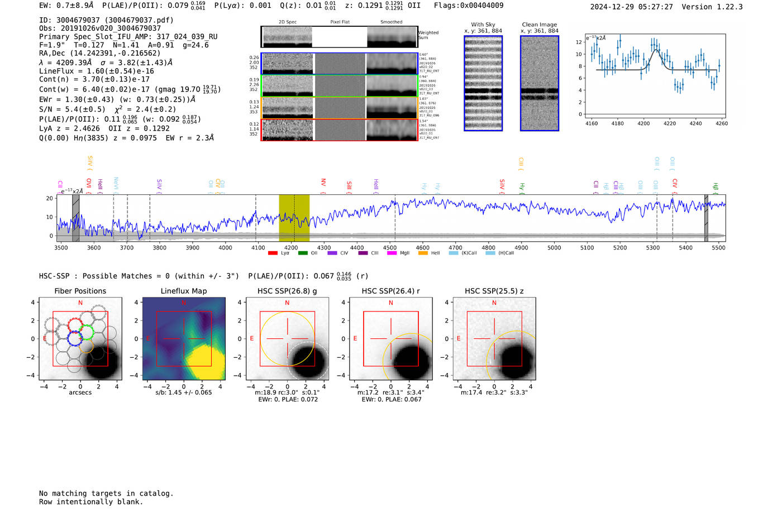Open the With Sky cutout image

(483, 83)
